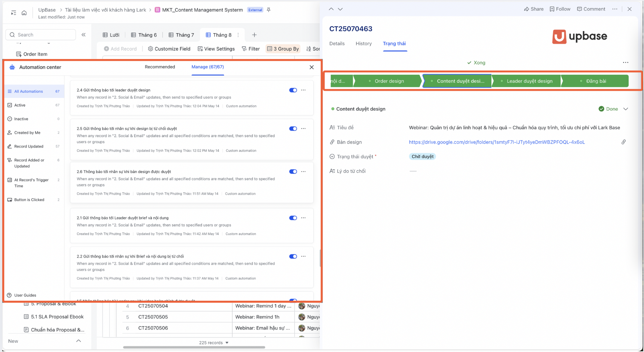Open View Settings menu
The height and width of the screenshot is (352, 644).
[216, 49]
